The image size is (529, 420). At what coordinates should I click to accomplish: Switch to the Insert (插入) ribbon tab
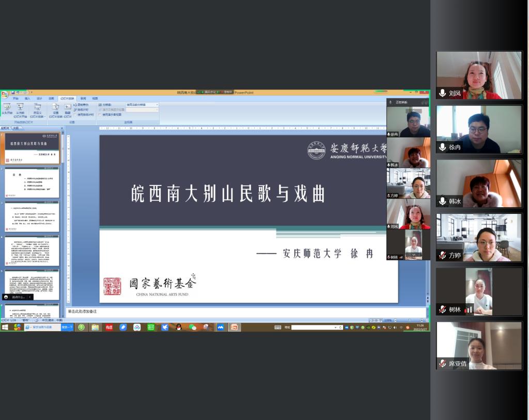[x=27, y=98]
